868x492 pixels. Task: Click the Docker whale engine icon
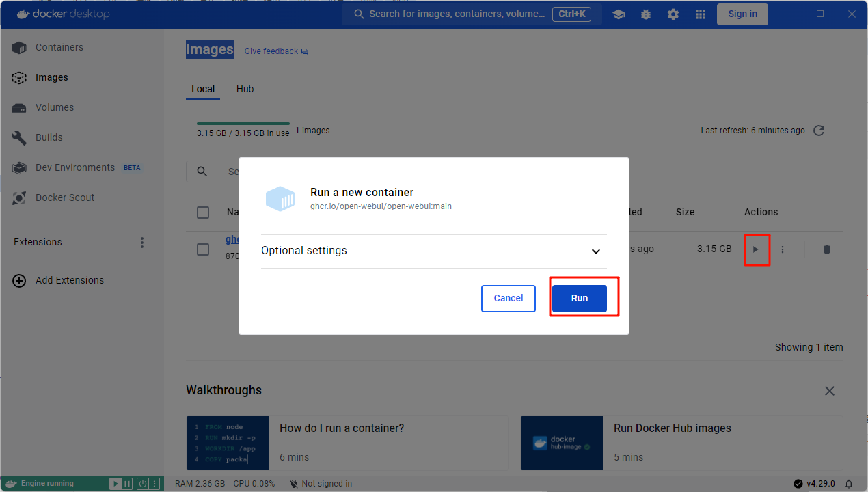point(11,483)
